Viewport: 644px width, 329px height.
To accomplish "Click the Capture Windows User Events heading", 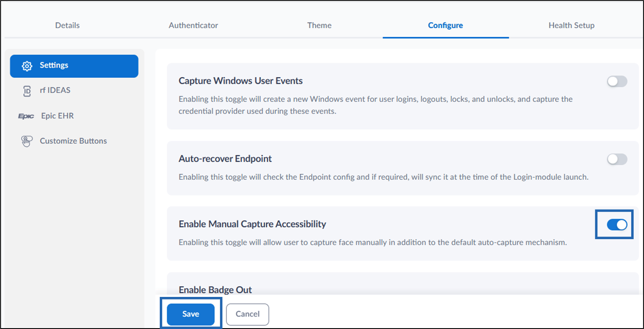I will [x=241, y=81].
